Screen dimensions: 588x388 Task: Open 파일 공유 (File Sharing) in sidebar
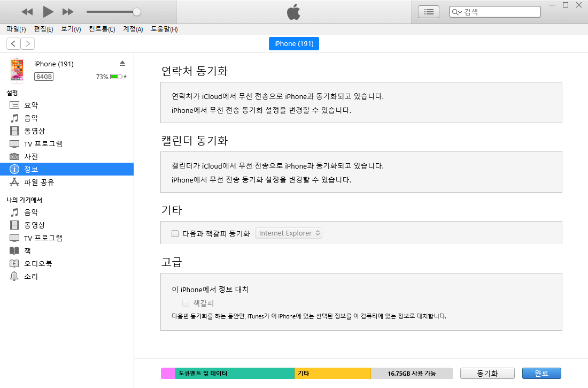[x=39, y=182]
